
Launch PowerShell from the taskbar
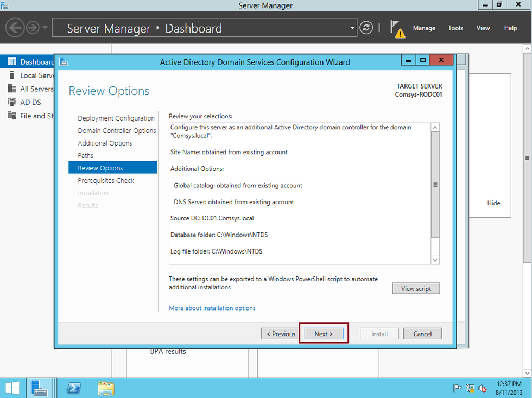74,388
